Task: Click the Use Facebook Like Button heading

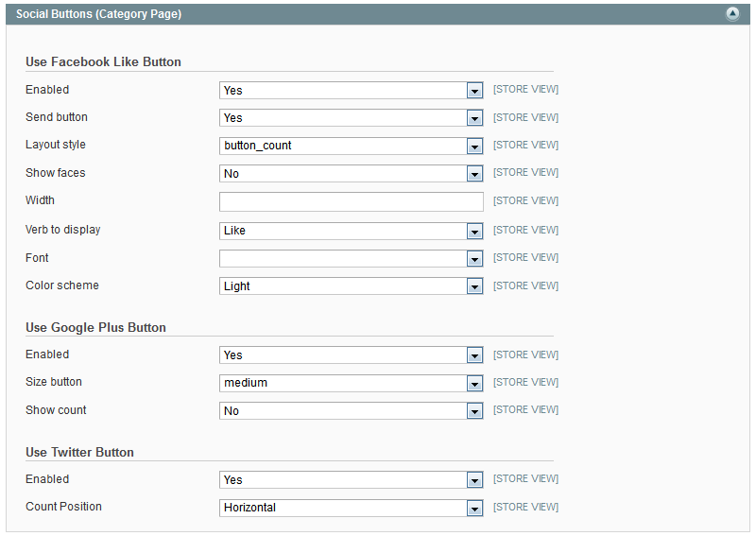Action: (103, 62)
